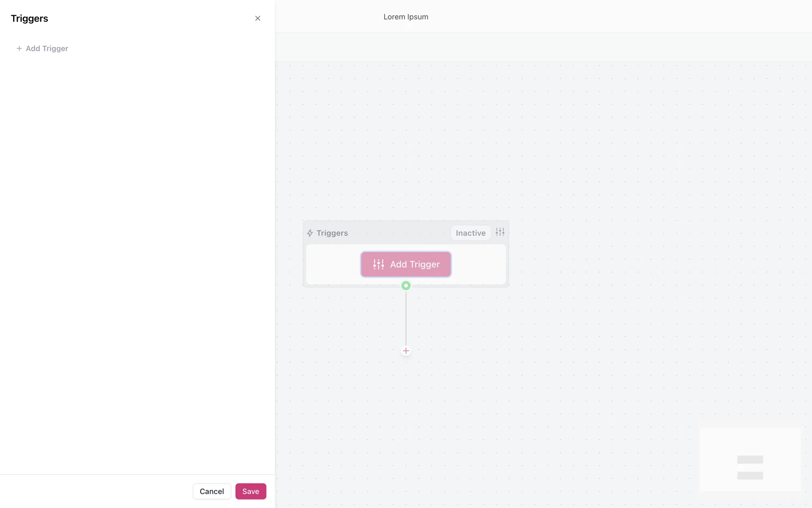Viewport: 812px width, 508px height.
Task: Click the Triggers heading in the side panel
Action: pos(30,19)
